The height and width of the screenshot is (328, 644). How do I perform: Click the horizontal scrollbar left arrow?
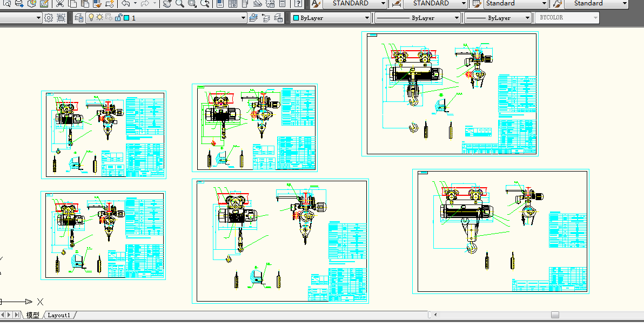click(x=435, y=315)
